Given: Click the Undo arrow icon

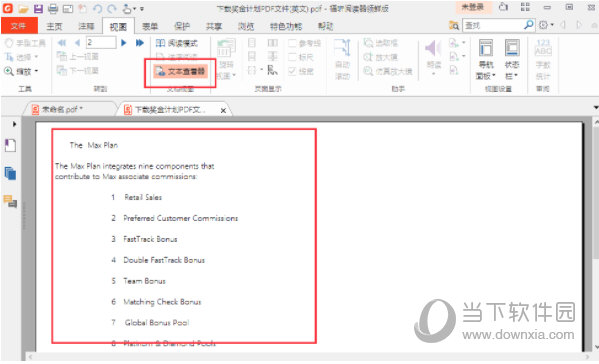Looking at the screenshot, I should (x=97, y=8).
